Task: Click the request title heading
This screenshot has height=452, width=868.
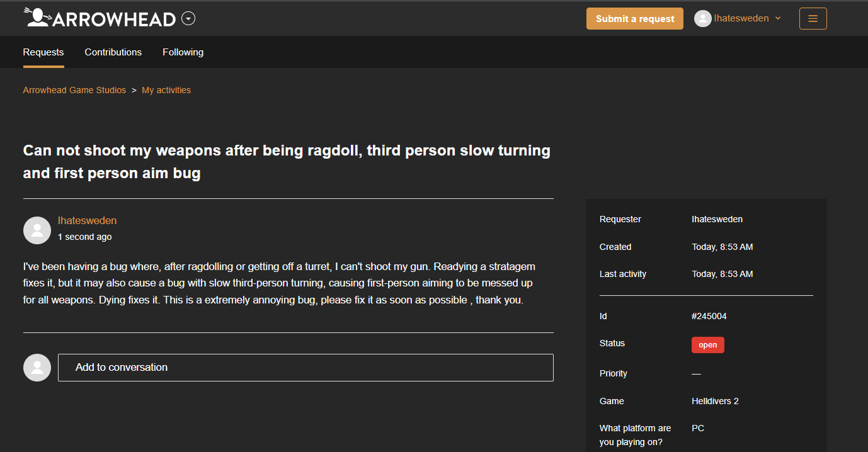Action: 287,162
